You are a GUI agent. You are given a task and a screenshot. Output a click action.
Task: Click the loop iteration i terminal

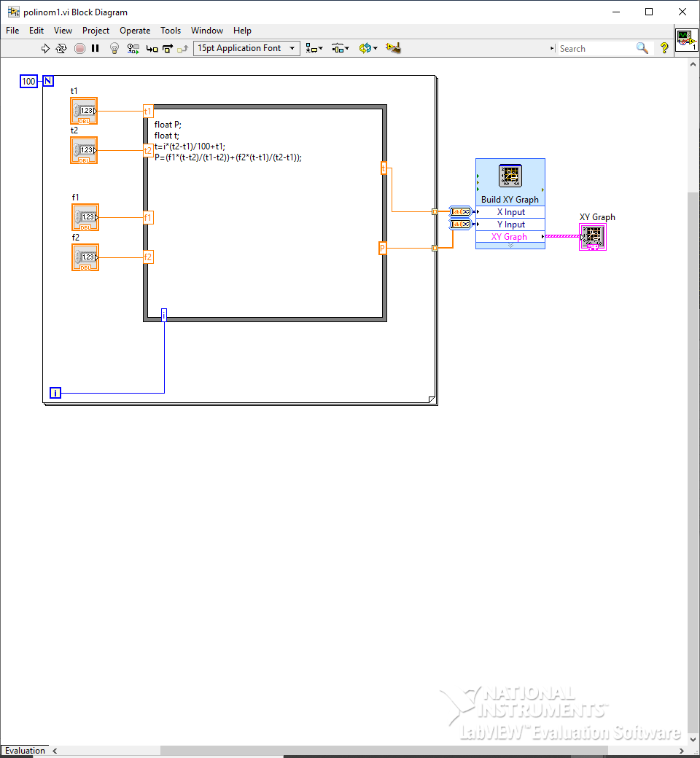(x=55, y=393)
